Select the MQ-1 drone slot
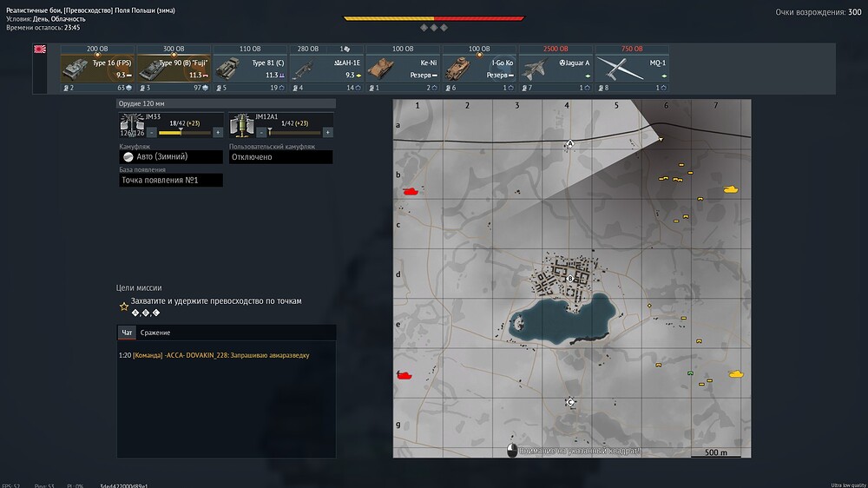Image resolution: width=868 pixels, height=488 pixels. (632, 69)
